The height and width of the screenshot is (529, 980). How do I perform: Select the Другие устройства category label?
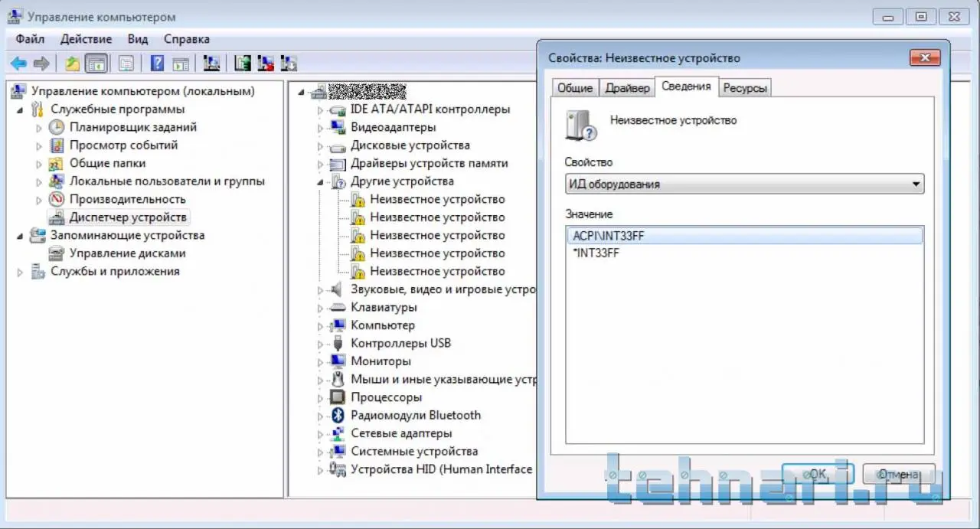pyautogui.click(x=402, y=181)
